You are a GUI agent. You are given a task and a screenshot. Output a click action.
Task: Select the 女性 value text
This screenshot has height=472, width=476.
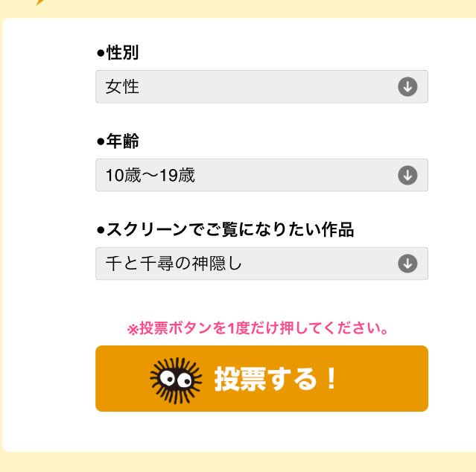point(122,87)
